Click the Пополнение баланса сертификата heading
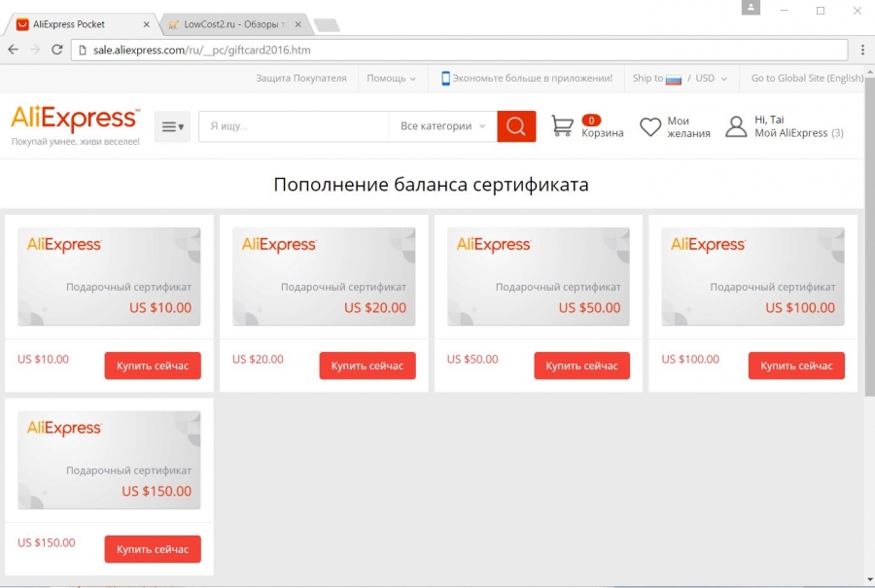 (x=431, y=185)
